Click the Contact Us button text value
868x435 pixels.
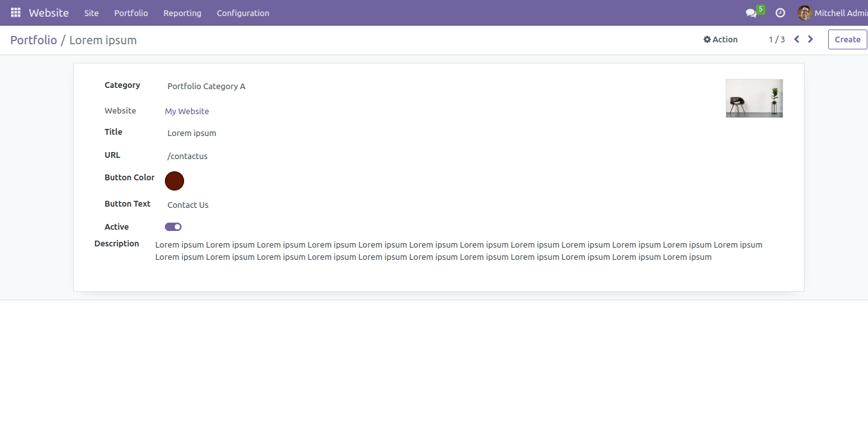tap(188, 205)
